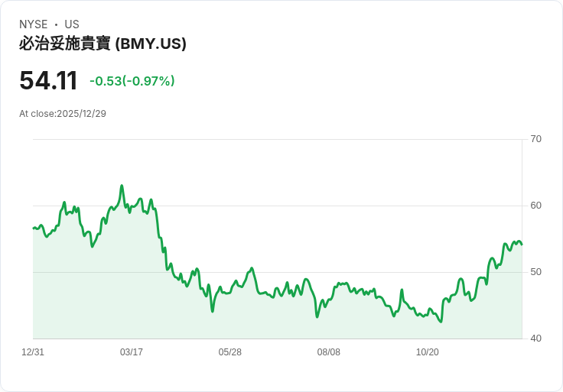Click the NYSE exchange label
Viewport: 563px width, 392px height.
tap(34, 24)
